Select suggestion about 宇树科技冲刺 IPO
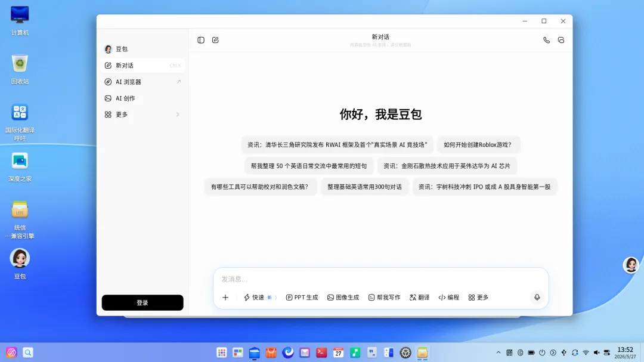 tap(485, 187)
